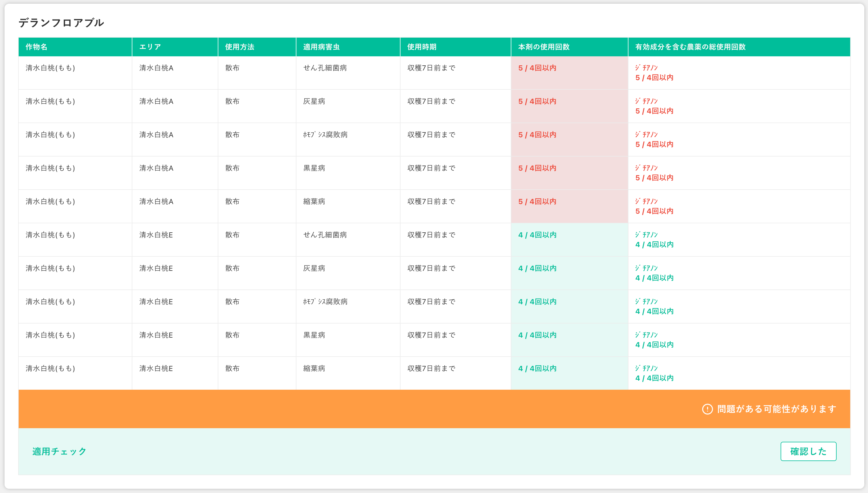Viewport: 868px width, 493px height.
Task: Click the 適用チェック label
Action: point(59,451)
